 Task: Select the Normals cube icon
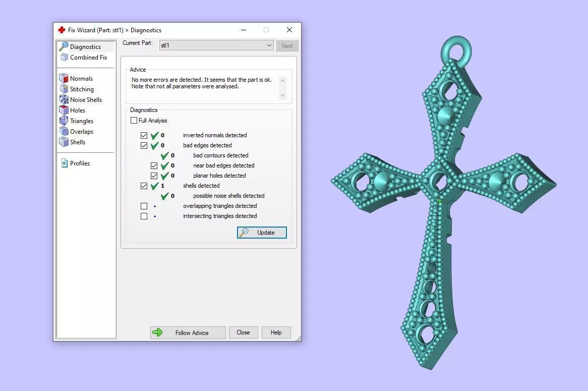(64, 78)
